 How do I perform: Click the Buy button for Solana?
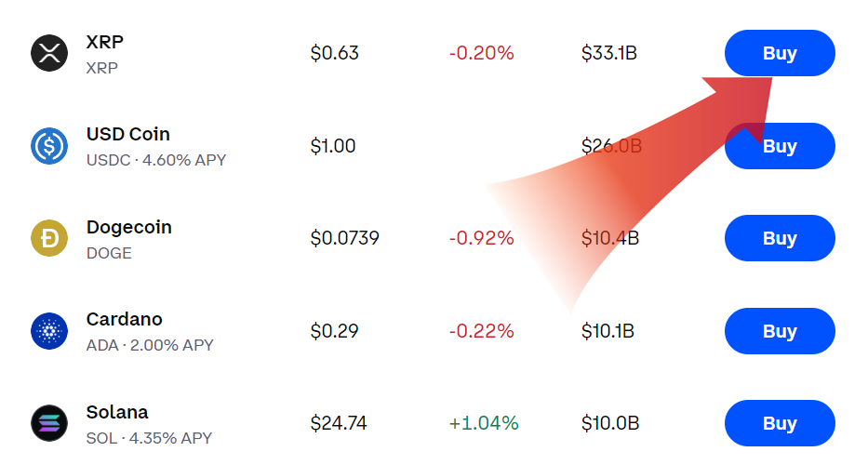pyautogui.click(x=780, y=423)
